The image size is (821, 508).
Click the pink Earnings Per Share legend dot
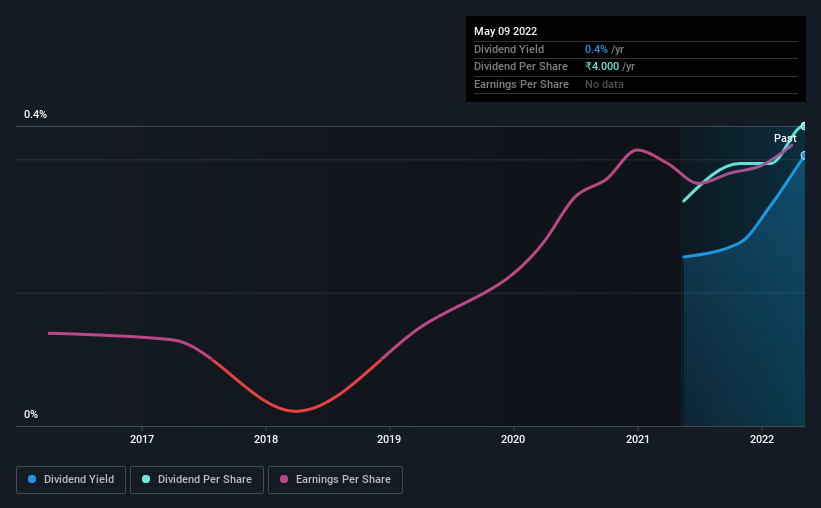point(284,479)
